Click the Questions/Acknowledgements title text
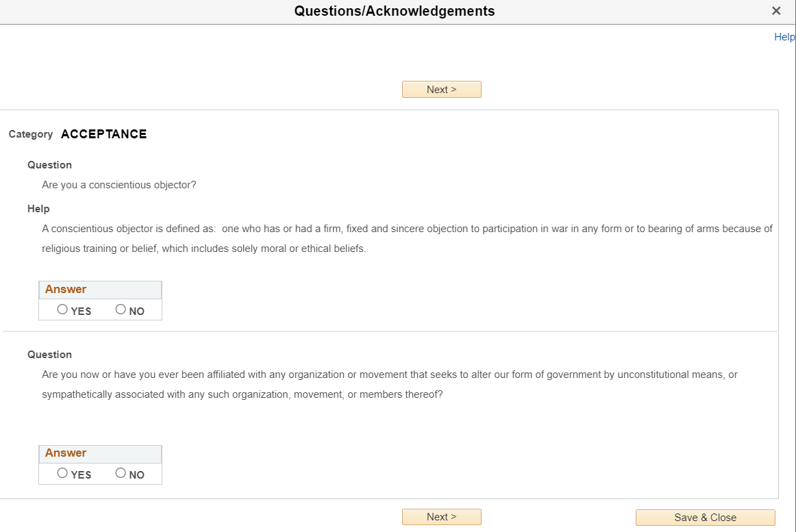This screenshot has height=532, width=796. click(395, 11)
